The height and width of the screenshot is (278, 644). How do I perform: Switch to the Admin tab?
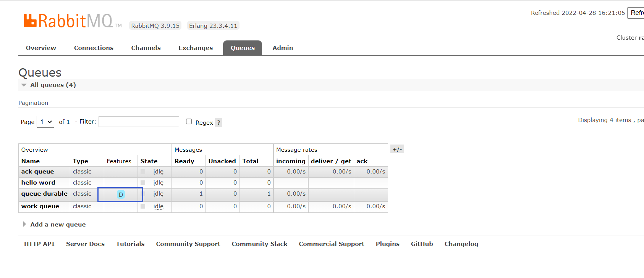point(283,48)
